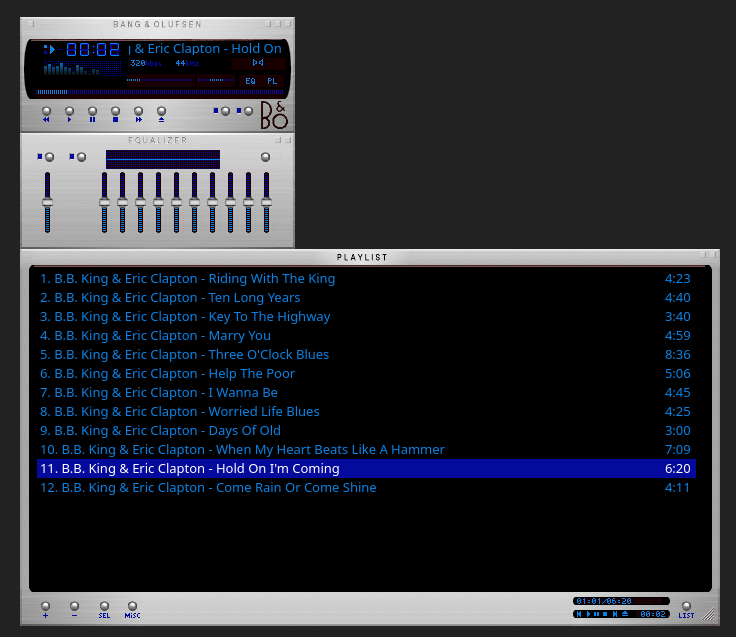Select track 4 Marry You

[366, 336]
